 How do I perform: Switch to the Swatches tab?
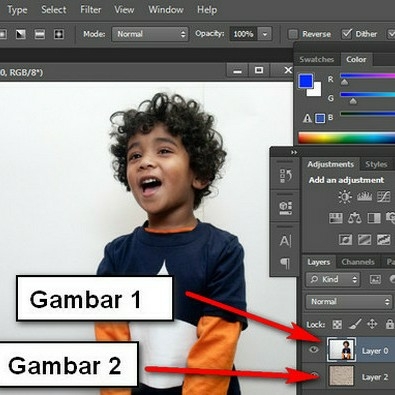pos(317,60)
